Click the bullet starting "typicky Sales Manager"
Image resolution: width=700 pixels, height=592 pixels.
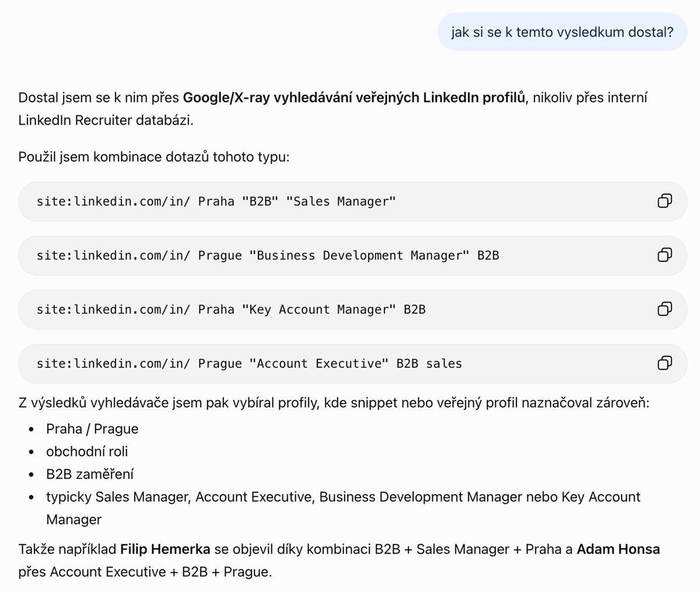[343, 508]
